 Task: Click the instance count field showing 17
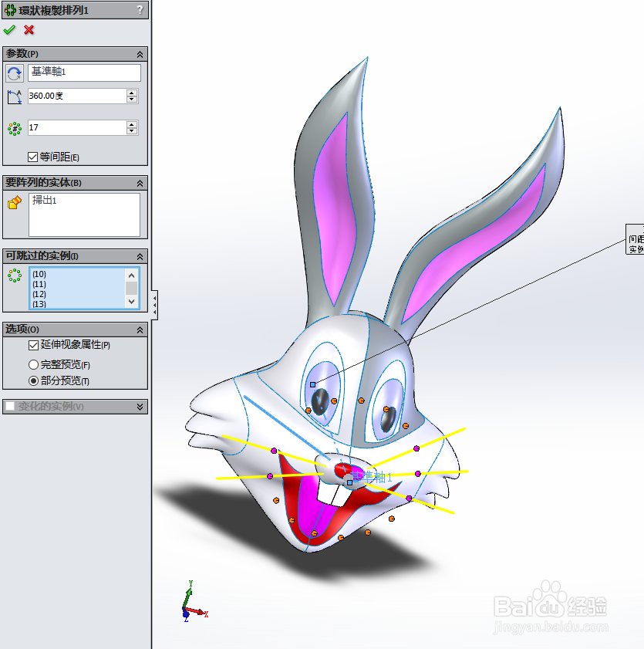coord(77,127)
